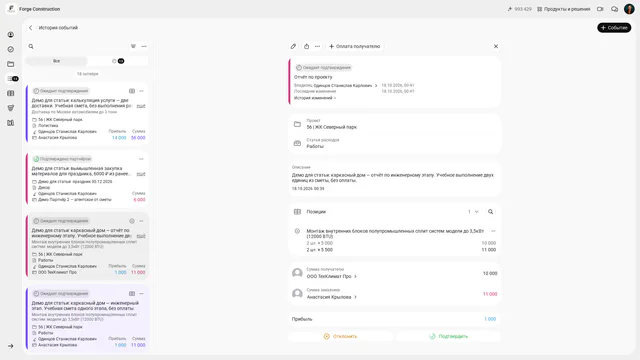Click the gear icon on the отчёт card
This screenshot has width=640, height=360.
(132, 221)
